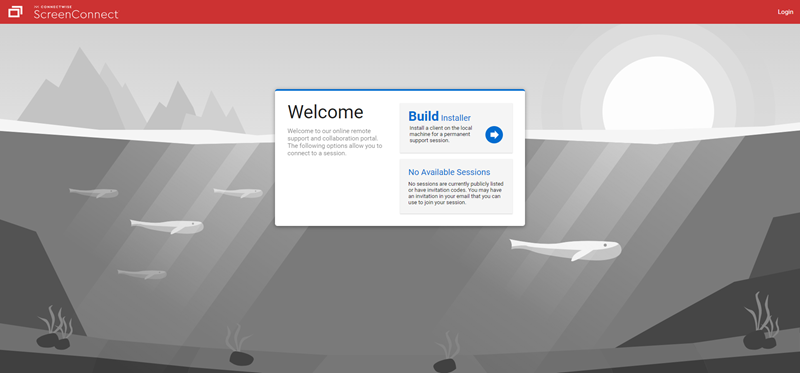Click the blue arrow Build Installer button

pyautogui.click(x=493, y=135)
